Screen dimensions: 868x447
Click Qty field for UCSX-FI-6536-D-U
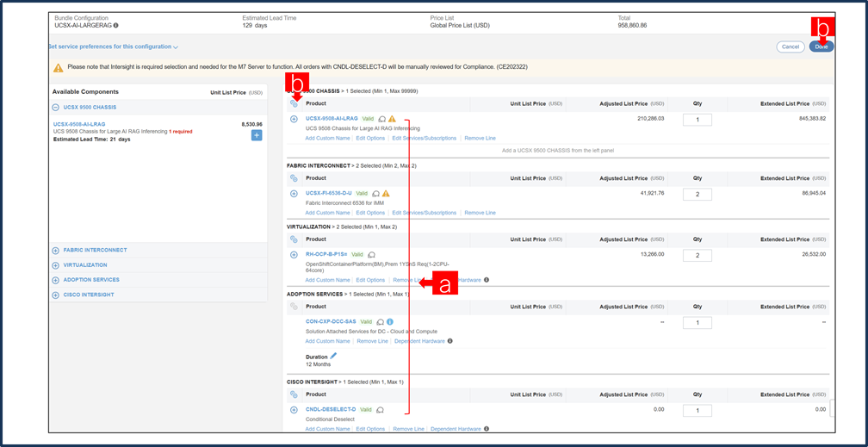point(697,195)
